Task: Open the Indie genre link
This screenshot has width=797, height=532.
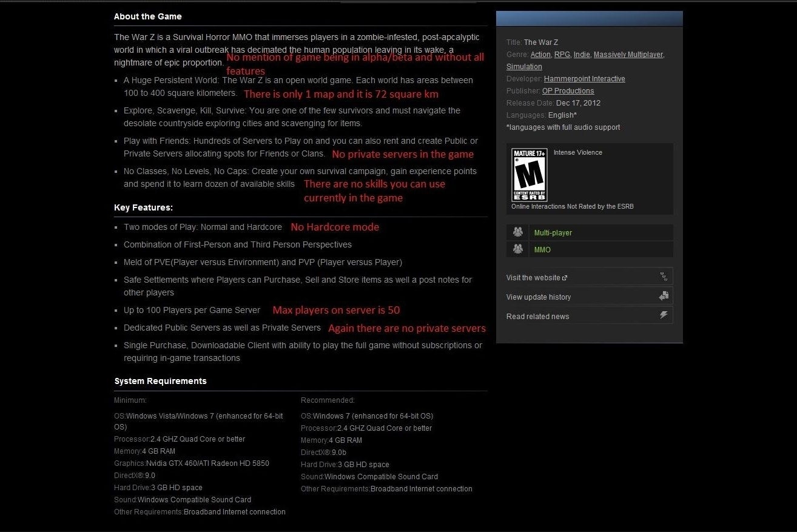Action: click(582, 55)
